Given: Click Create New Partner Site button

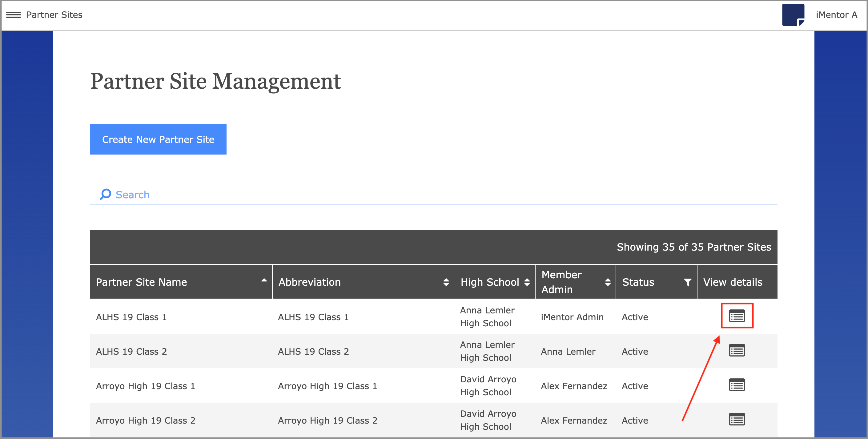Looking at the screenshot, I should (x=158, y=139).
